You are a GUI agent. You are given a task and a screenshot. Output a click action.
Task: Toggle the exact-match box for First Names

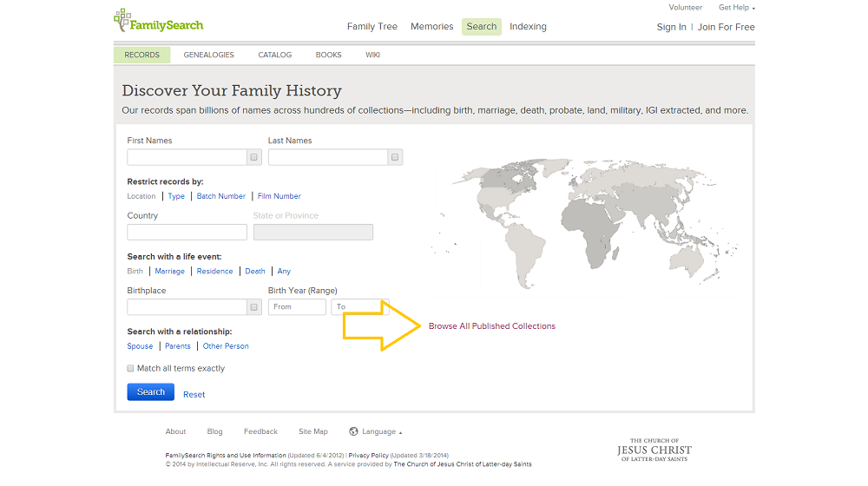(254, 157)
